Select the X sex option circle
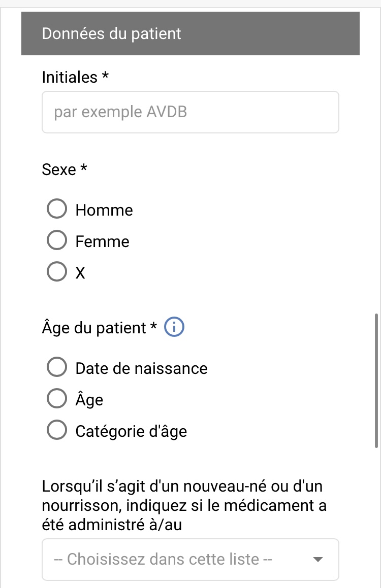The width and height of the screenshot is (381, 588). pyautogui.click(x=57, y=272)
